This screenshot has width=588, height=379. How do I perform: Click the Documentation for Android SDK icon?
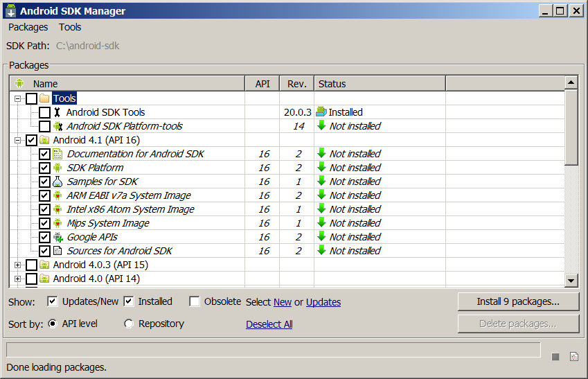tap(57, 154)
